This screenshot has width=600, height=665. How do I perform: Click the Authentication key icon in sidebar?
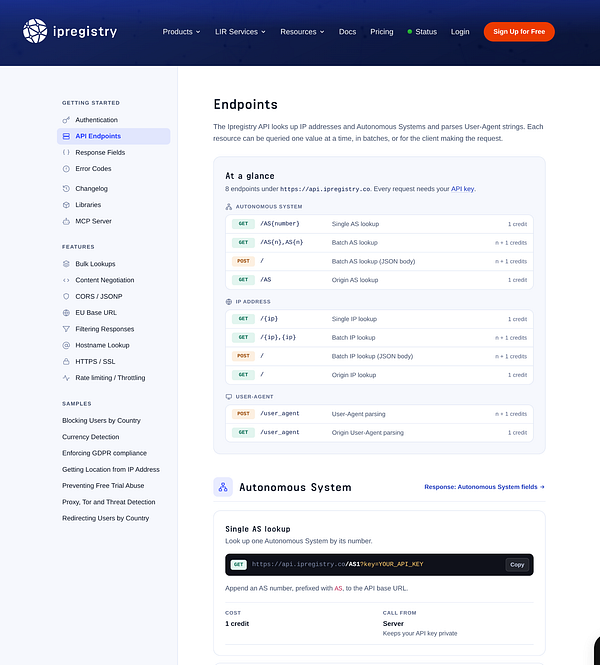(66, 120)
